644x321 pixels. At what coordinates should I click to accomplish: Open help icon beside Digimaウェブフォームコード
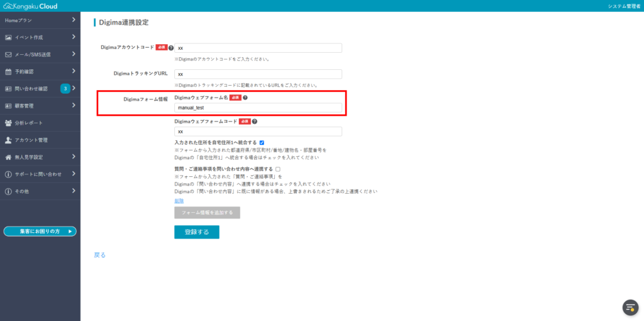pyautogui.click(x=255, y=121)
